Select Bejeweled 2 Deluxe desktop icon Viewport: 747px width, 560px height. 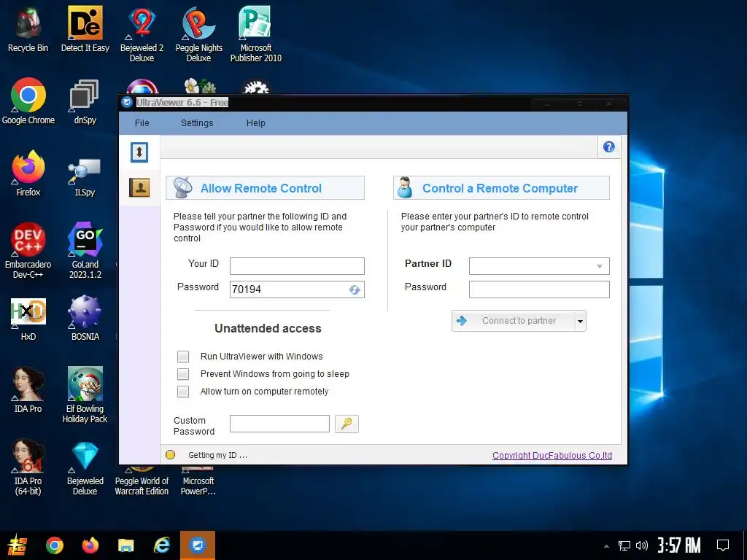[x=142, y=34]
